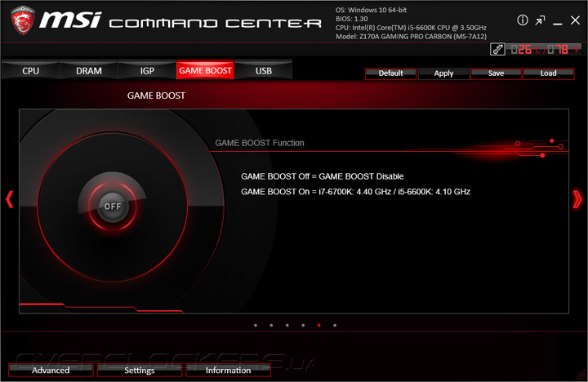Open the Settings panel
This screenshot has height=382, width=588.
[x=140, y=370]
